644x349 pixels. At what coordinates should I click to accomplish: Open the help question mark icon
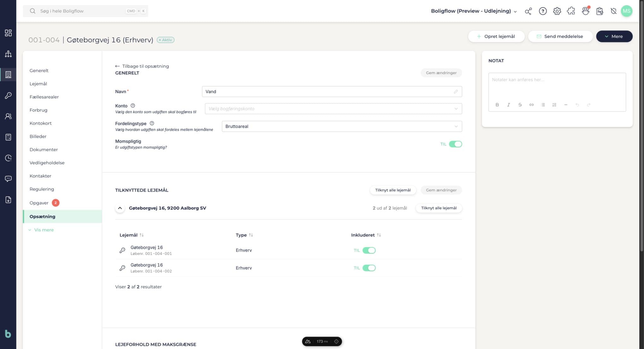[543, 11]
